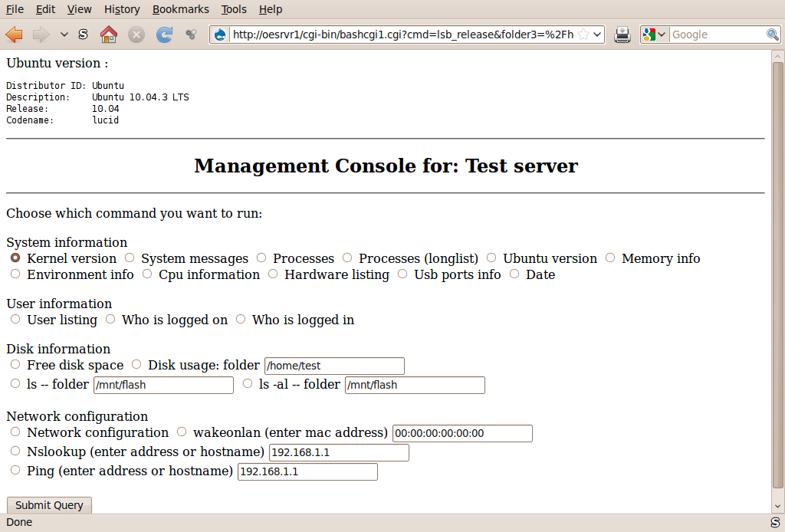Select the ls -al -- folder radio button

(248, 383)
